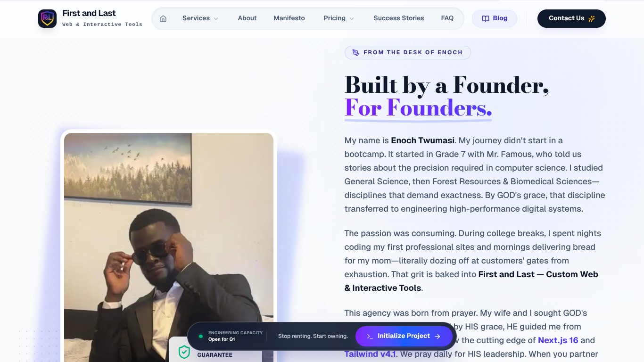644x362 pixels.
Task: Open the Tailwind v4.1 link
Action: [370, 354]
